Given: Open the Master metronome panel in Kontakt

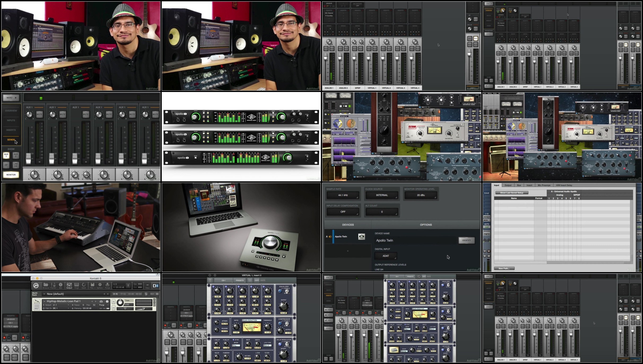Looking at the screenshot, I should [53, 286].
